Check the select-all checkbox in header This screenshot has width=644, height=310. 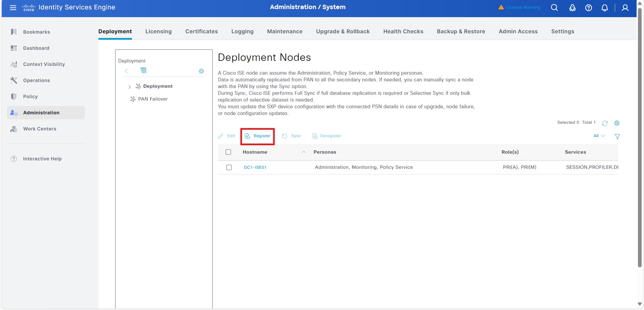coord(228,152)
